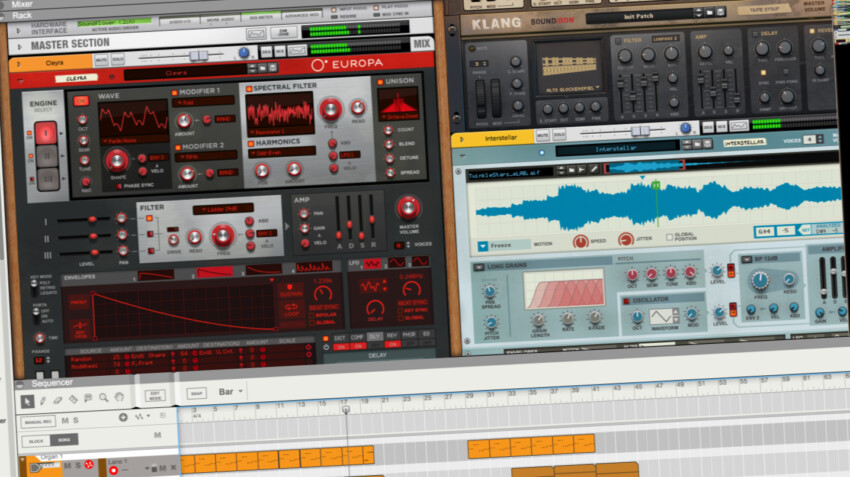The width and height of the screenshot is (850, 477).
Task: Play the TwinkleStars sample preview
Action: [582, 170]
